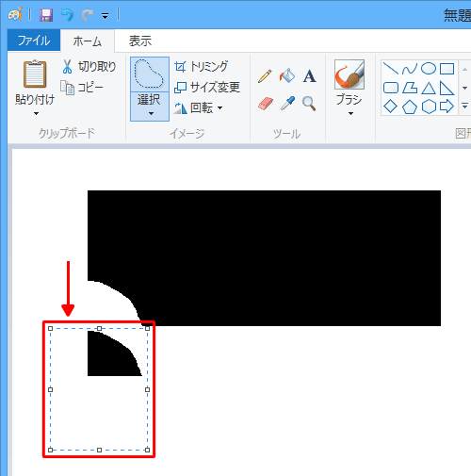Click 切り取り to cut the selection
Screen dimensions: 471x476
89,67
